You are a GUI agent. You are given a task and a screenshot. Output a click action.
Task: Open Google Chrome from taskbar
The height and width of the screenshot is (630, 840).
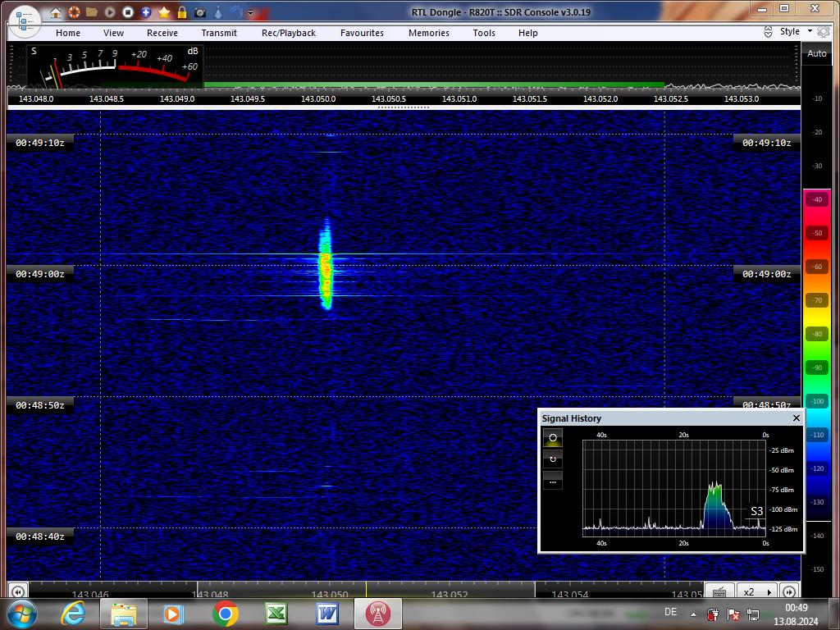click(225, 614)
